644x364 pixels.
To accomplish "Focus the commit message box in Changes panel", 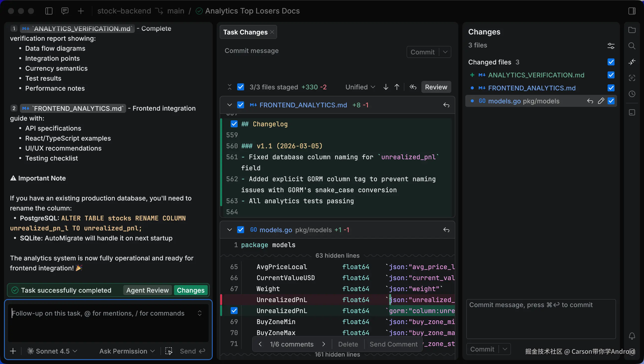I will (541, 319).
